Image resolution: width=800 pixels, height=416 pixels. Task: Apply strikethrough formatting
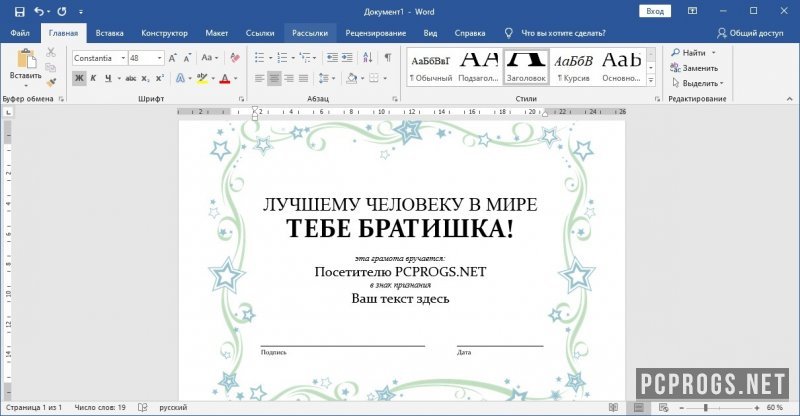click(131, 78)
